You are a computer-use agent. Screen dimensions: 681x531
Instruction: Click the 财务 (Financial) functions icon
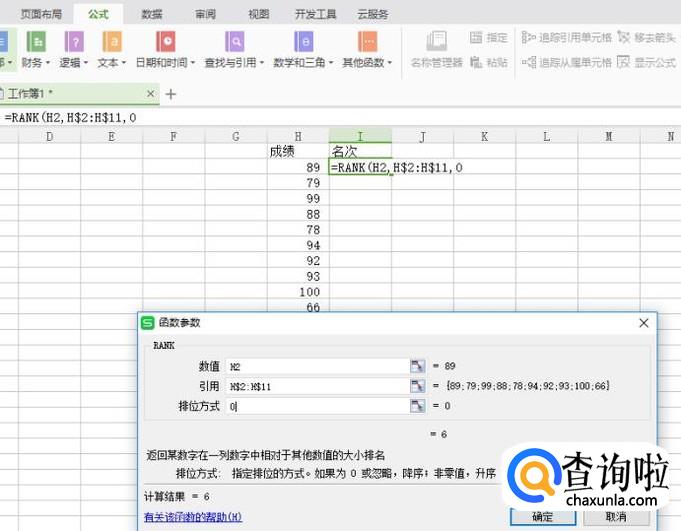pyautogui.click(x=36, y=42)
